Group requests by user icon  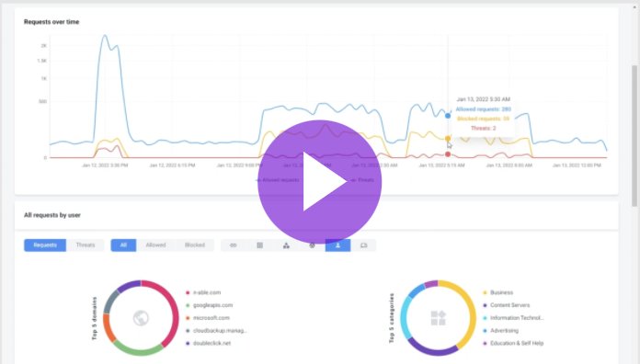click(338, 245)
